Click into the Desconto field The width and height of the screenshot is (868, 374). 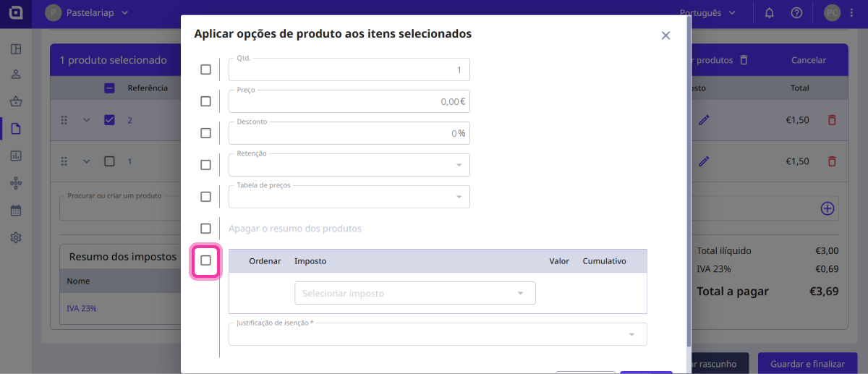point(349,133)
